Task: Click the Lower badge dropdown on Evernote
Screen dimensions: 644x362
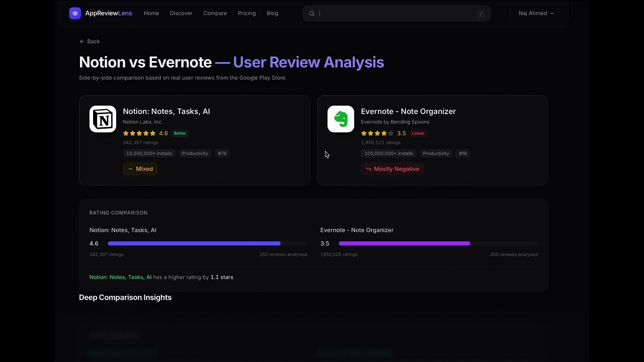Action: [x=418, y=133]
